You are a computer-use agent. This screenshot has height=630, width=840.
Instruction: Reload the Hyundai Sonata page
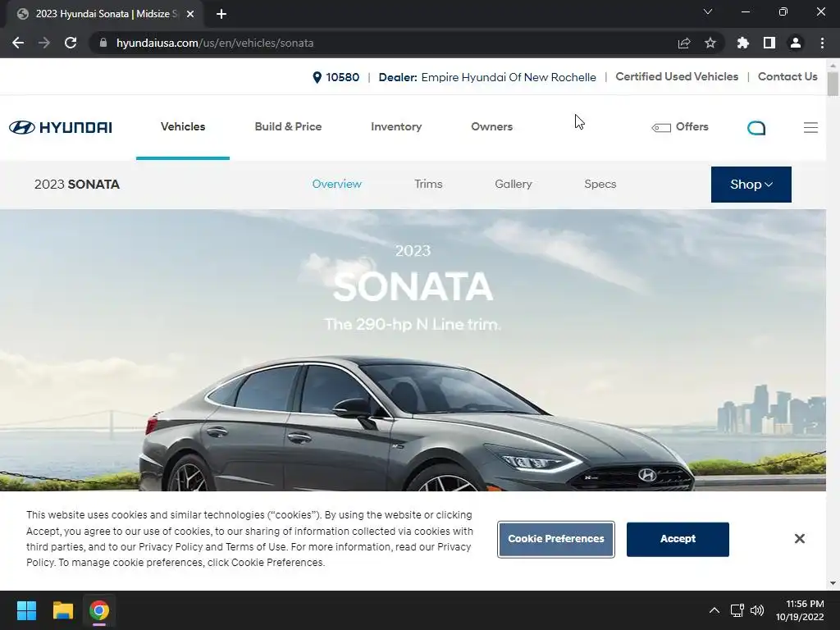[x=71, y=43]
